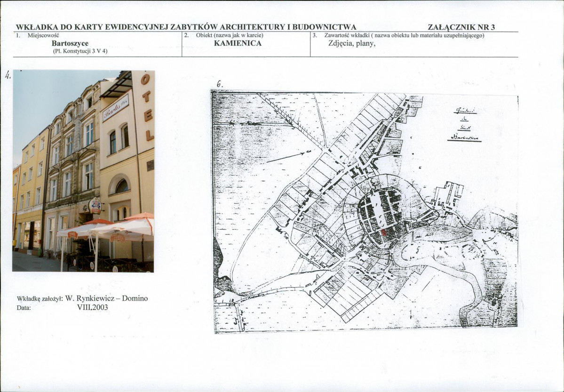Click the label 'Data:'
Image resolution: width=564 pixels, height=392 pixels.
point(24,308)
